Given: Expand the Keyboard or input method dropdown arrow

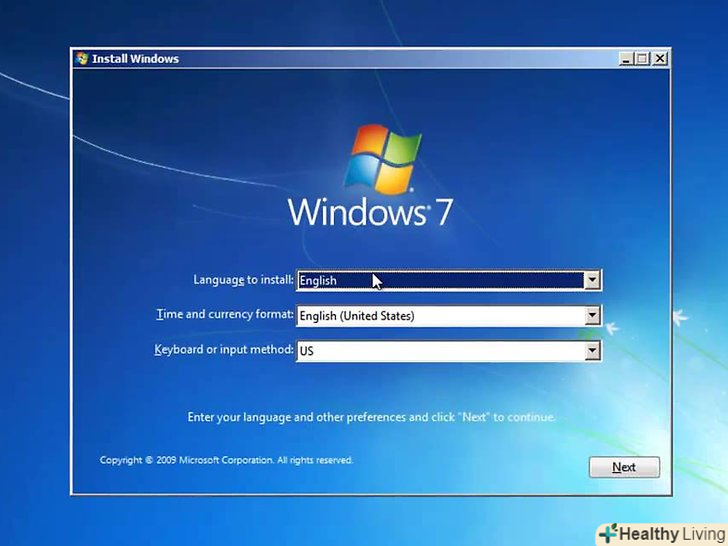Looking at the screenshot, I should (x=592, y=351).
